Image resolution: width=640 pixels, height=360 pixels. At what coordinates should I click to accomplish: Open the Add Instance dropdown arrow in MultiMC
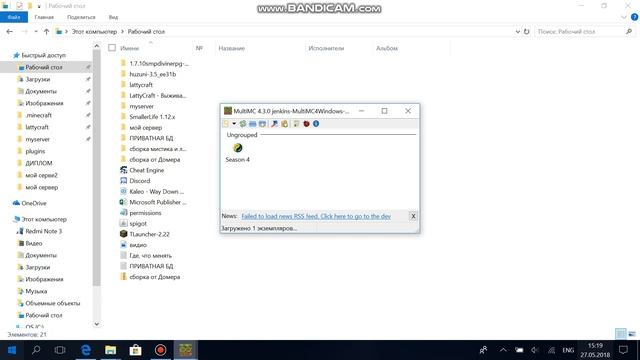pyautogui.click(x=234, y=124)
